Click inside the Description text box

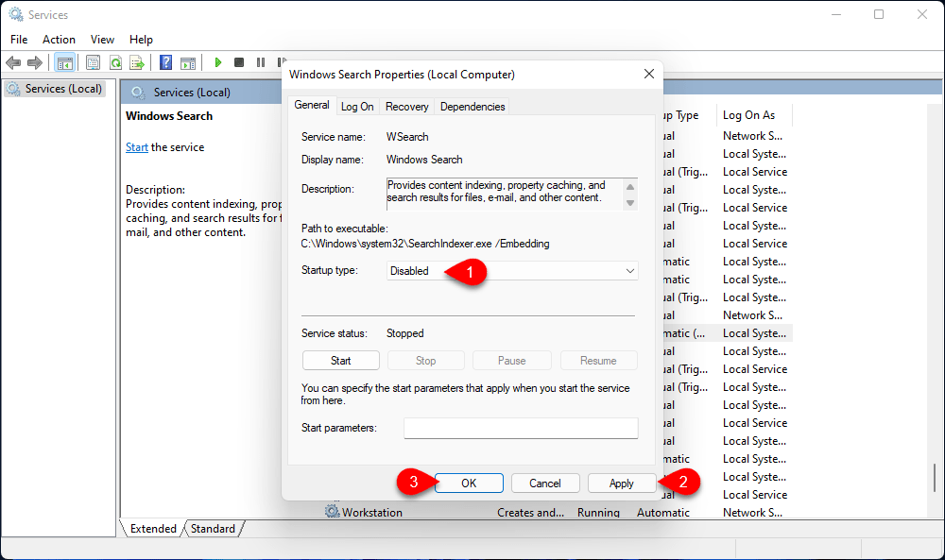(505, 194)
